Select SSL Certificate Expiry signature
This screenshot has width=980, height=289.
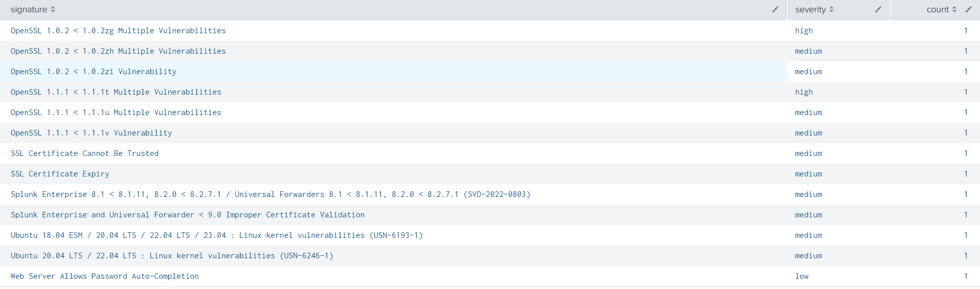tap(60, 174)
